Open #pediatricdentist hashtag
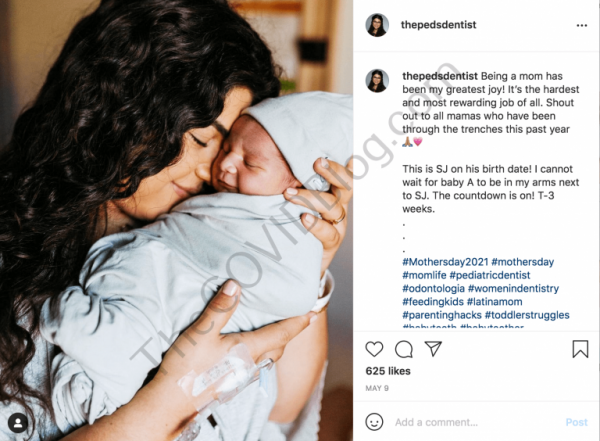600x441 pixels. 490,275
